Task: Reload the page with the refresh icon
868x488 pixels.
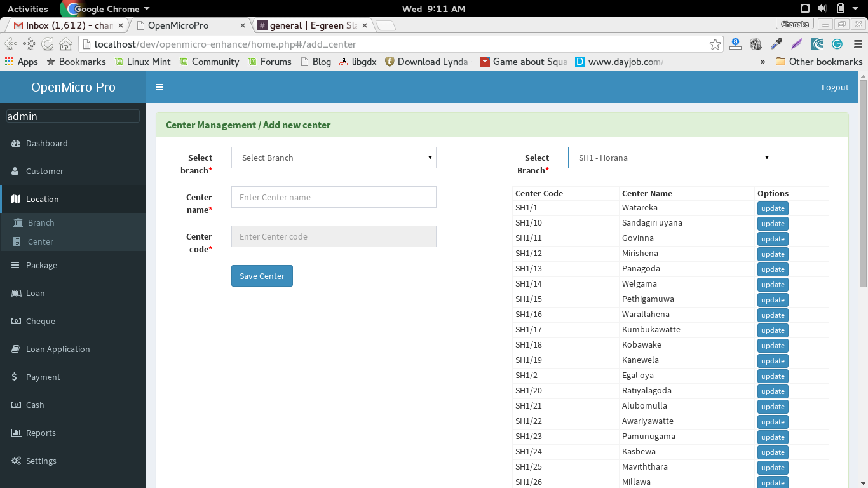Action: pos(48,44)
